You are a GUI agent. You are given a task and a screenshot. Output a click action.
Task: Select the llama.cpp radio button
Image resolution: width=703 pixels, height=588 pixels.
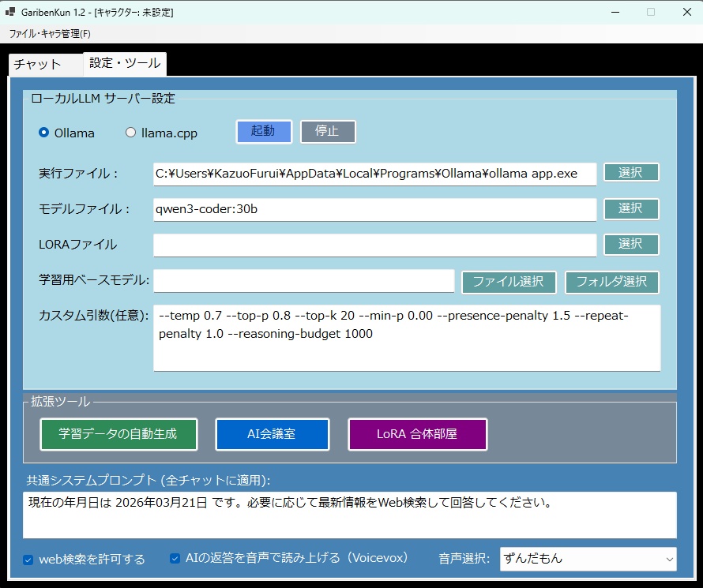[130, 133]
